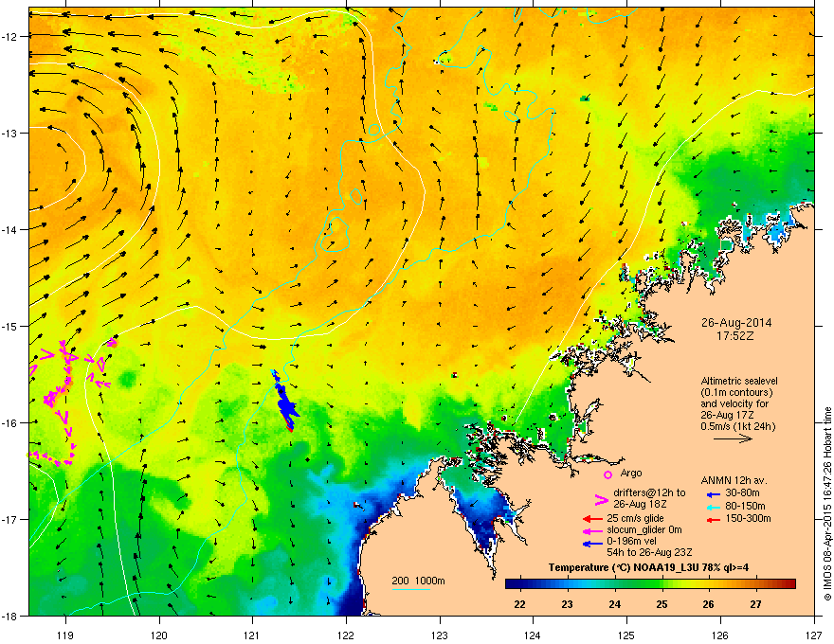Click the "drifters@12h to" legend text
The height and width of the screenshot is (644, 834).
click(649, 493)
